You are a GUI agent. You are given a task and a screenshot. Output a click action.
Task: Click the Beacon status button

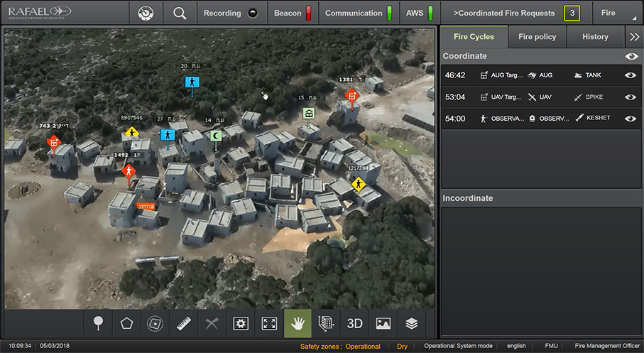293,13
